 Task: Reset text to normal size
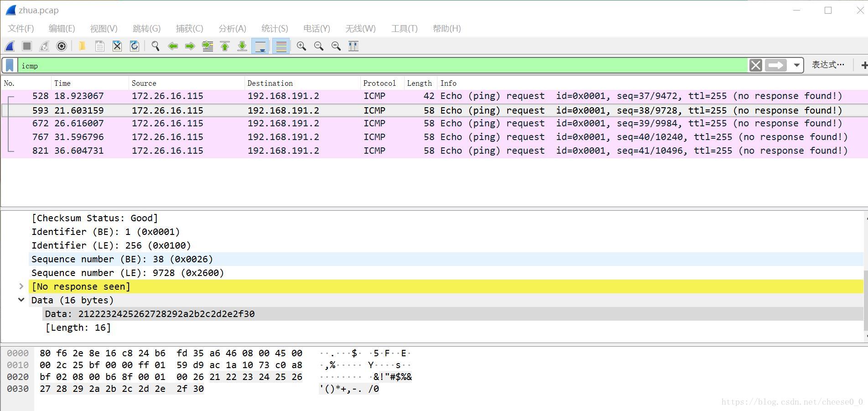pos(336,46)
